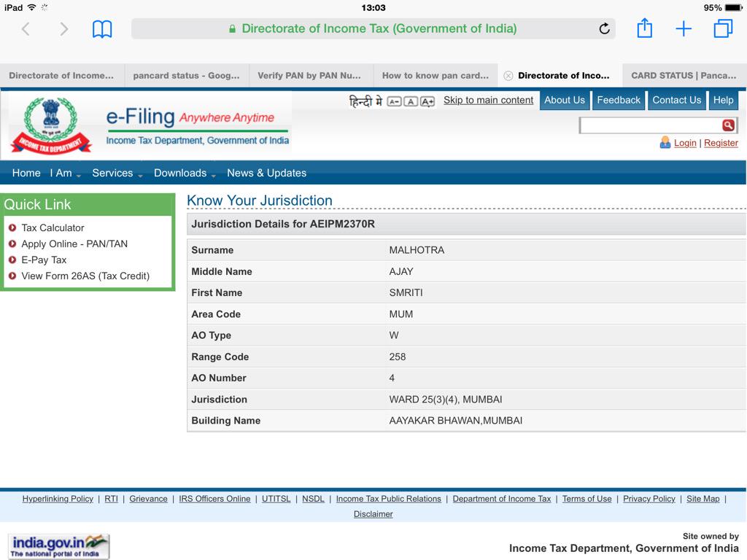
Task: Tap the Safari forward arrow
Action: click(x=64, y=29)
